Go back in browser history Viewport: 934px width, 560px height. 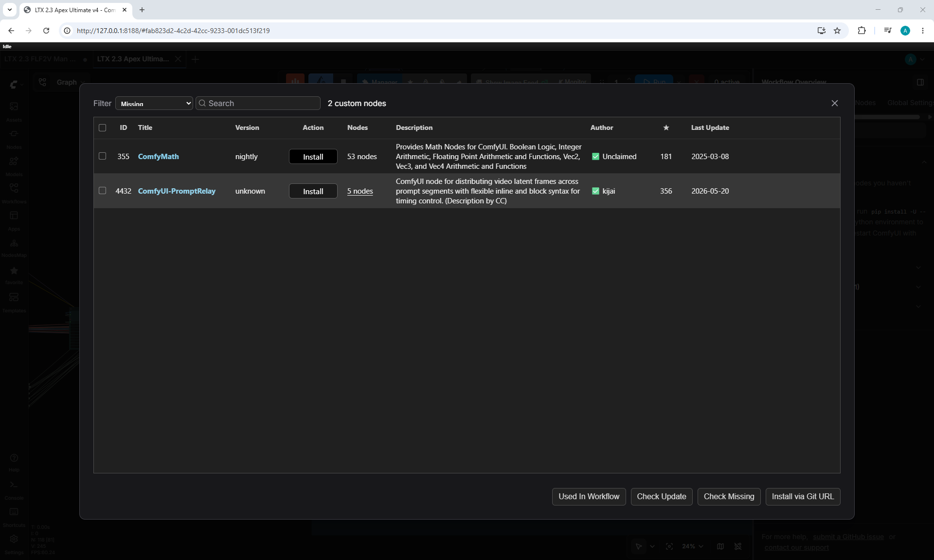tap(11, 31)
